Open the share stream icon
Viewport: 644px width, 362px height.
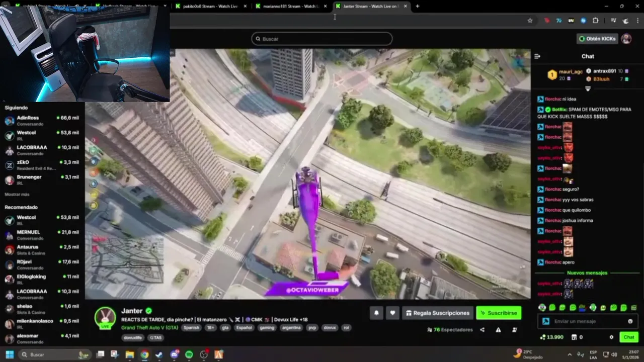pos(482,330)
